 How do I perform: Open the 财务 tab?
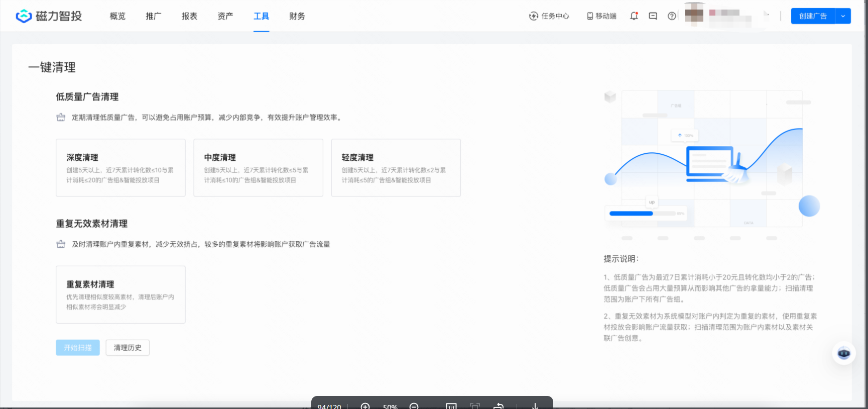(297, 16)
